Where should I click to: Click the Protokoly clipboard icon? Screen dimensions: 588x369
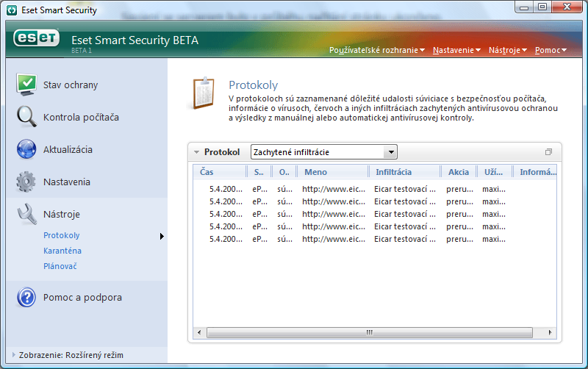pos(204,93)
